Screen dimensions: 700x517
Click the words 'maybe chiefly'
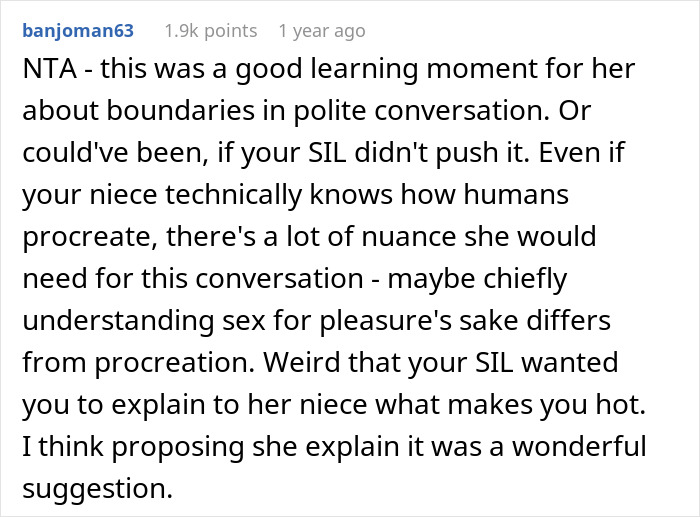477,279
